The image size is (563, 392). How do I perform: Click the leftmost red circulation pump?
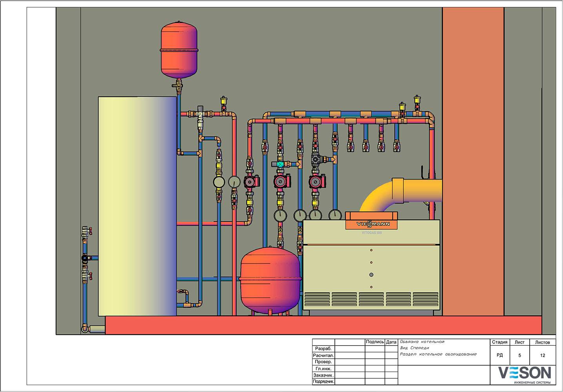coord(251,181)
